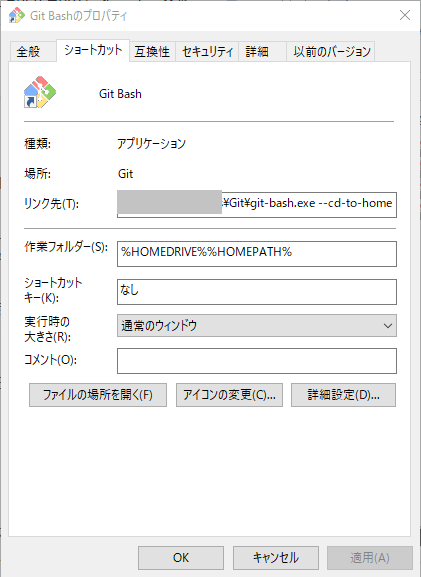This screenshot has width=421, height=577.
Task: Click the リンク先 target path field
Action: 257,204
